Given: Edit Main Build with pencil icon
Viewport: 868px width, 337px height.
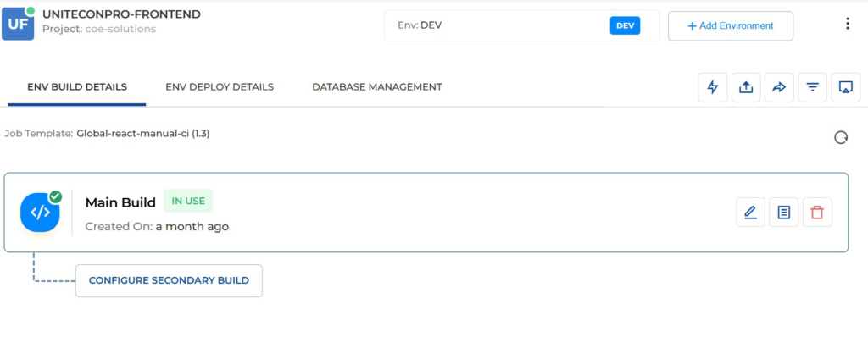Looking at the screenshot, I should (751, 212).
